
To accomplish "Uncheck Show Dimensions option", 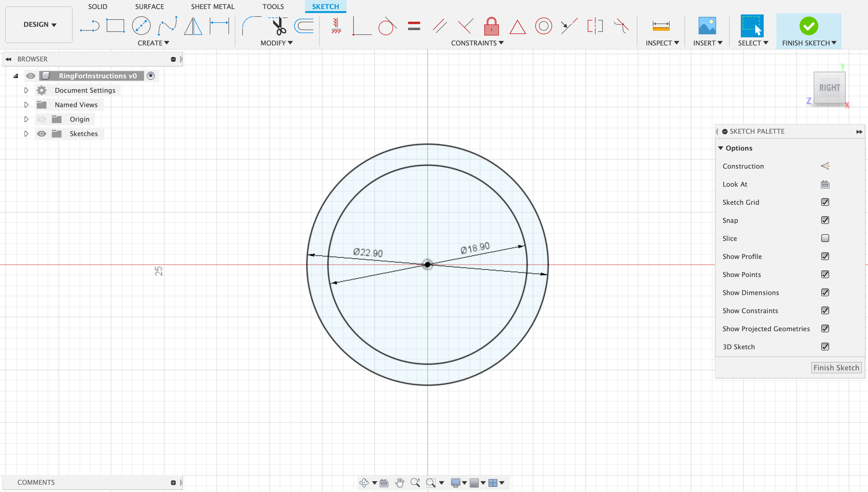I will tap(825, 292).
